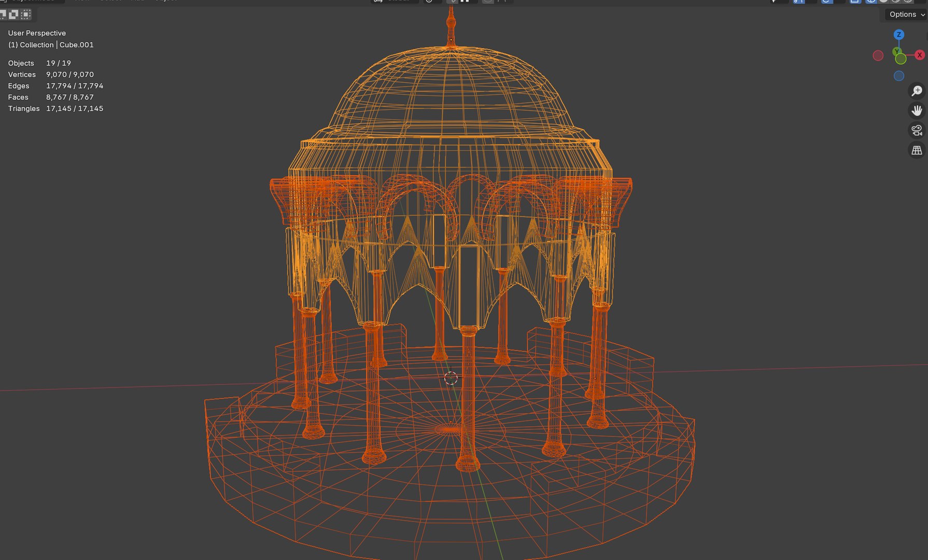Click the spire finial atop the dome
The image size is (928, 560).
click(451, 26)
